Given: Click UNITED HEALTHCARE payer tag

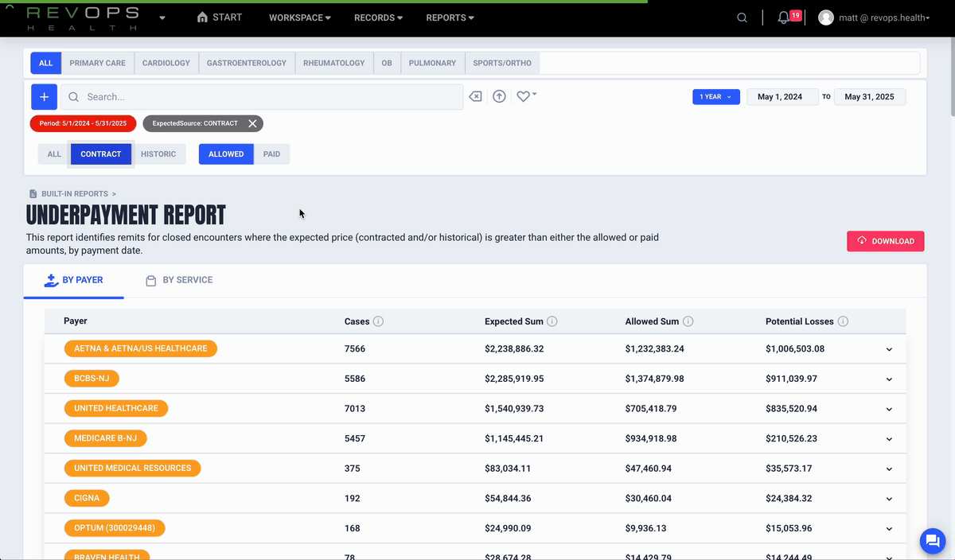Looking at the screenshot, I should pos(116,408).
